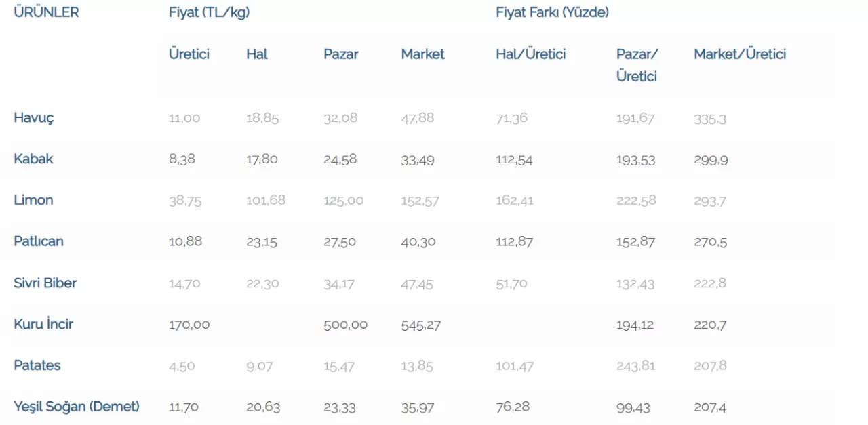Click the ÜRÜNLER column header

pos(46,12)
